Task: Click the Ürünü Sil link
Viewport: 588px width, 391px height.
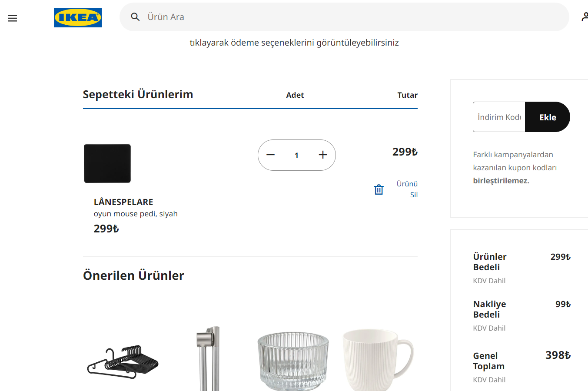Action: pos(407,189)
